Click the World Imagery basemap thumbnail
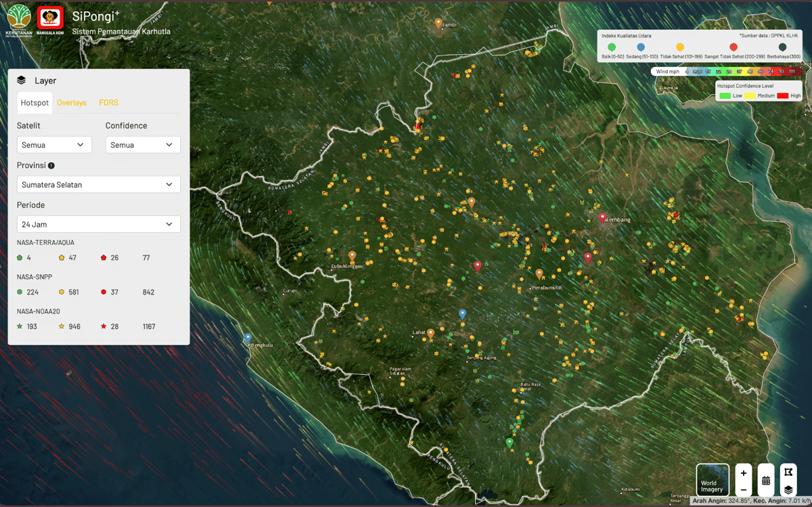Screen dimensions: 812x507 [713, 480]
